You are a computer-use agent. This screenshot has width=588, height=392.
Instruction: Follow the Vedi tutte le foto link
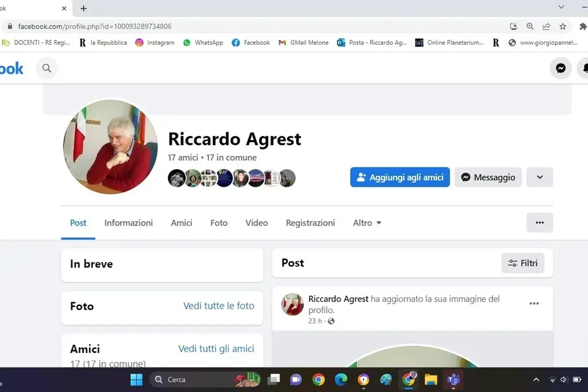coord(219,306)
